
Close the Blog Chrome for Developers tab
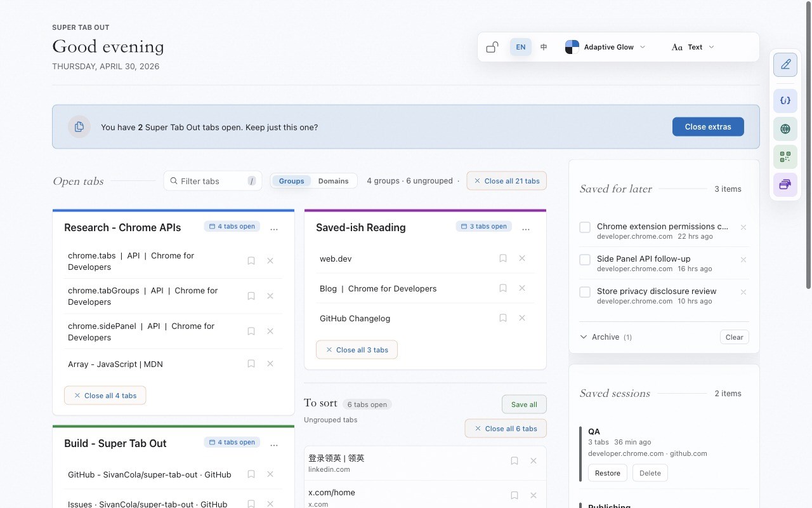pos(522,288)
